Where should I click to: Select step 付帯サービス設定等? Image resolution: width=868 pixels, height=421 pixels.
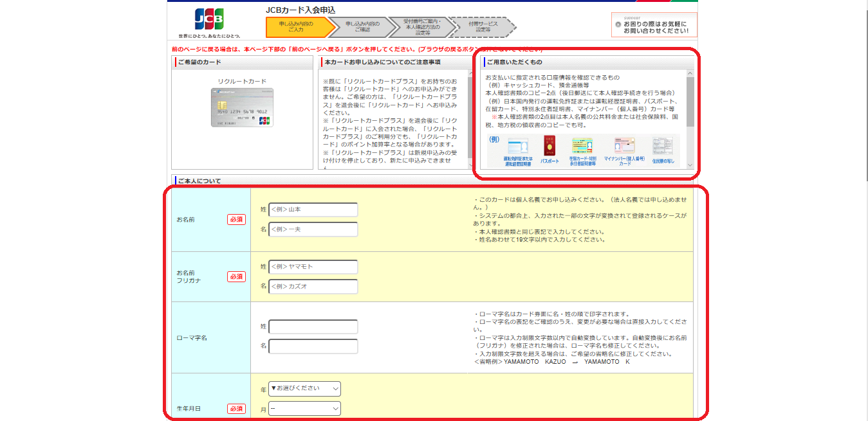483,28
